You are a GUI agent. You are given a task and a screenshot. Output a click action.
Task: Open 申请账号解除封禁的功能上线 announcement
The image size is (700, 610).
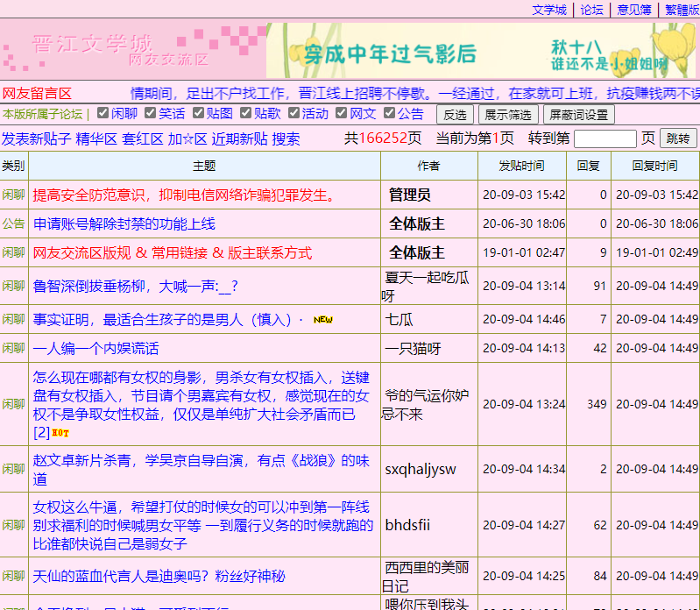click(124, 223)
